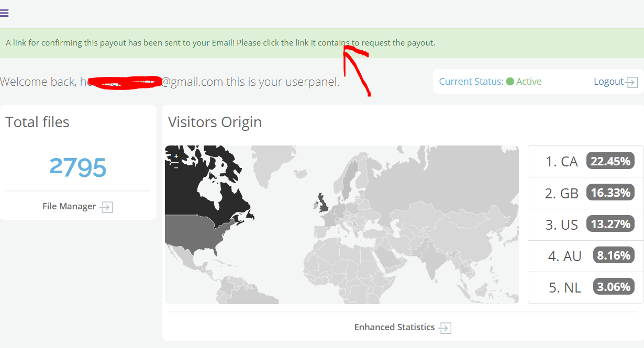Open the hamburger menu in top-left corner

coord(4,13)
